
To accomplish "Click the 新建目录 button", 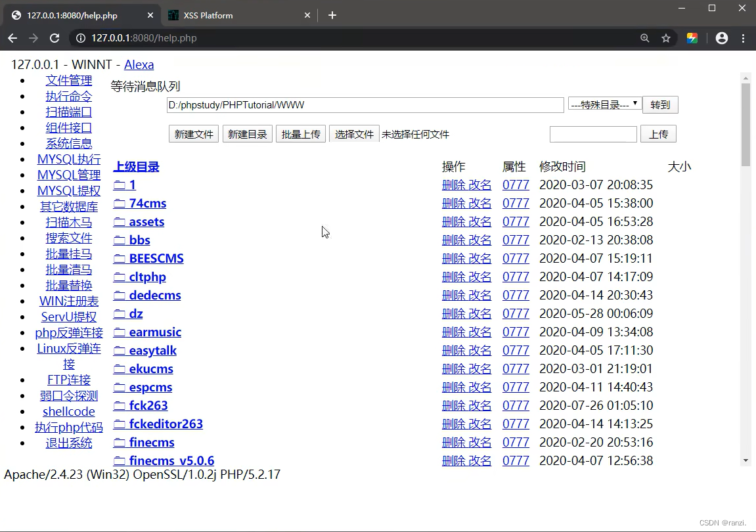I will tap(248, 134).
